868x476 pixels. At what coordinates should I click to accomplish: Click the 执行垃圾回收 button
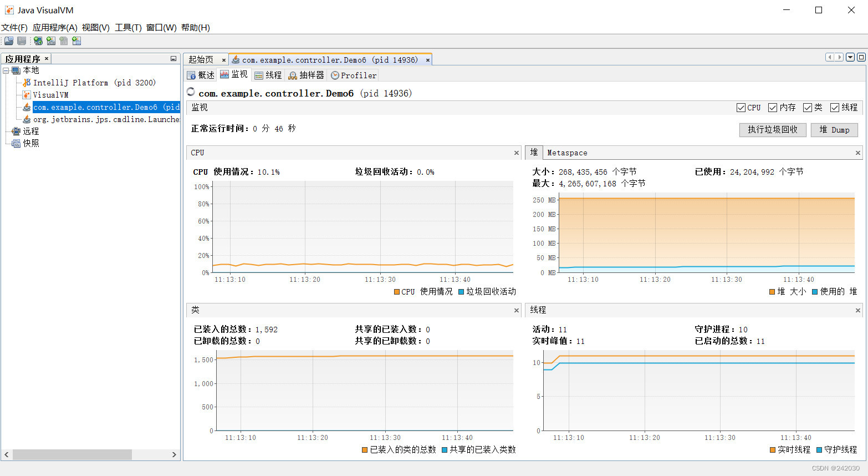pyautogui.click(x=773, y=130)
